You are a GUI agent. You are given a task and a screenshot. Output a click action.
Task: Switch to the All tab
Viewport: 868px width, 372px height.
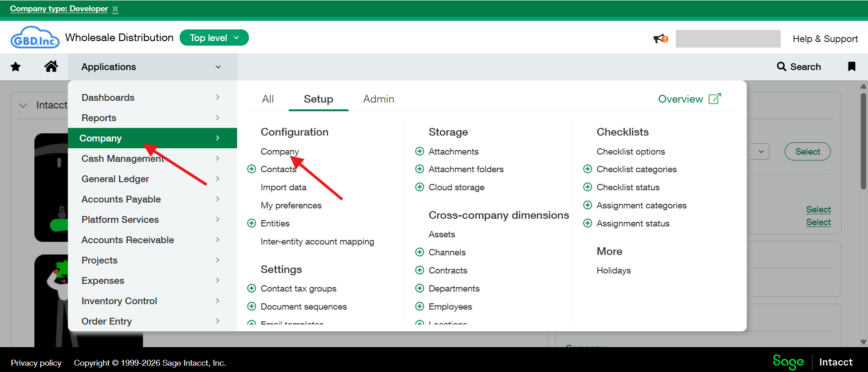(x=268, y=99)
